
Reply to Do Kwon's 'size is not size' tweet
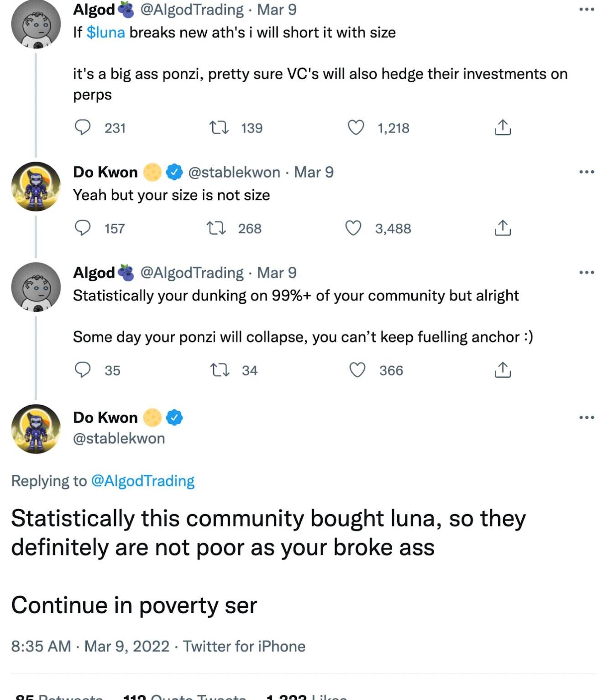tap(83, 228)
